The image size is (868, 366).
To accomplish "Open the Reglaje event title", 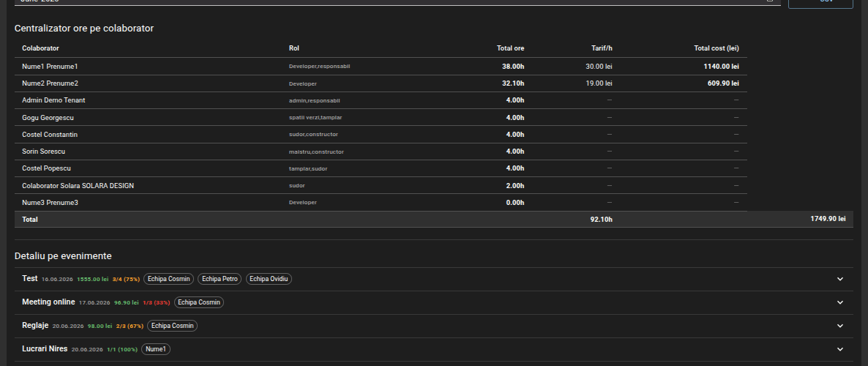I will point(35,325).
